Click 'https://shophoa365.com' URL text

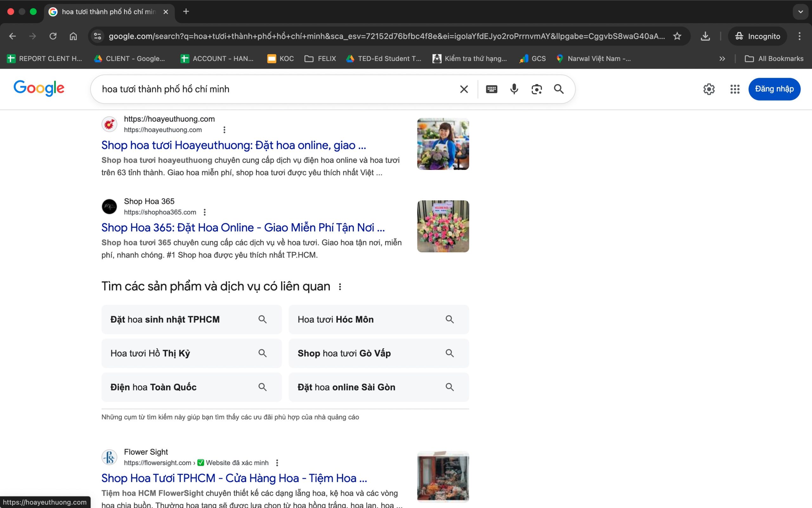pos(160,212)
